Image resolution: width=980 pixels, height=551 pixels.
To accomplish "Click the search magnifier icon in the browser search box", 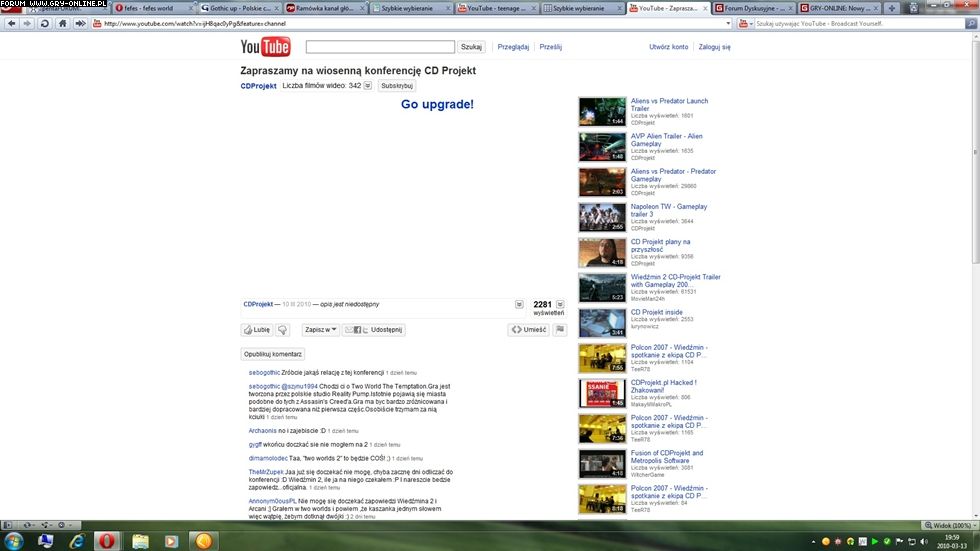I will 971,23.
